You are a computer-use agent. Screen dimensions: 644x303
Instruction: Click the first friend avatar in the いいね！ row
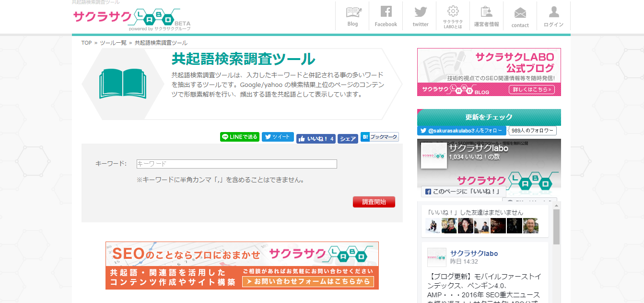433,226
